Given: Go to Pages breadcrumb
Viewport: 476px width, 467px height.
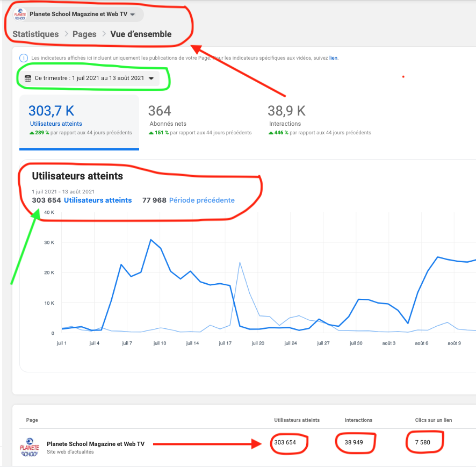Looking at the screenshot, I should click(84, 34).
